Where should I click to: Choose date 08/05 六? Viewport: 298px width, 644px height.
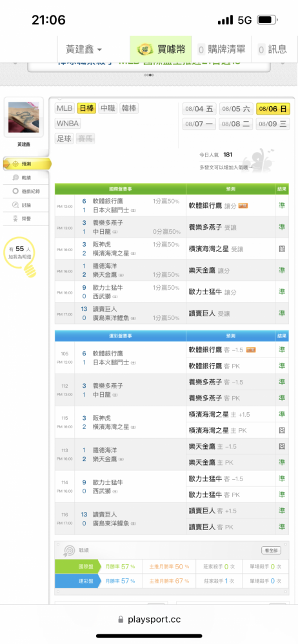pyautogui.click(x=236, y=109)
